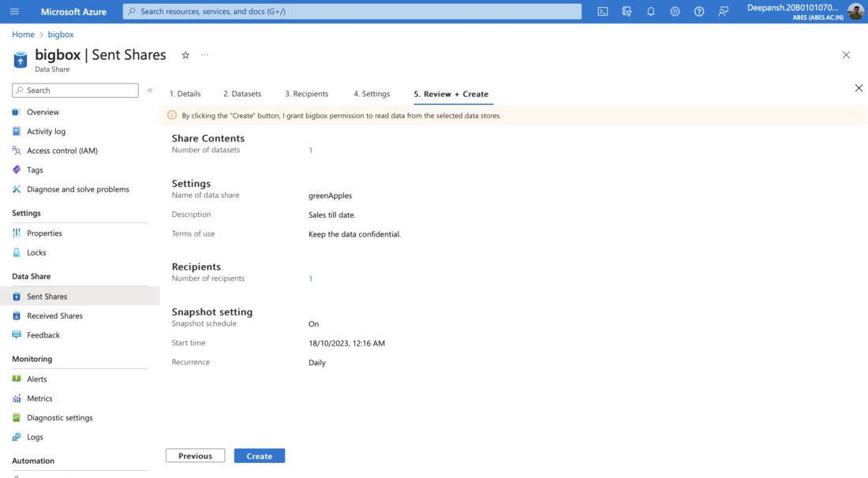Screen dimensions: 868x478
Task: Click the Diagnose and solve problems icon
Action: [x=17, y=189]
